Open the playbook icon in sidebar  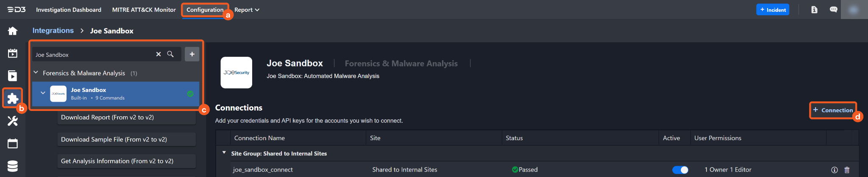tap(13, 76)
